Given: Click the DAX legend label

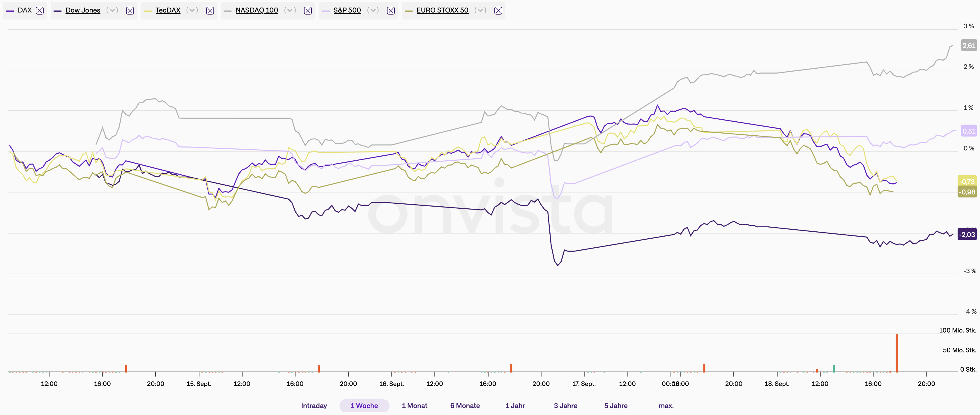Looking at the screenshot, I should point(25,10).
